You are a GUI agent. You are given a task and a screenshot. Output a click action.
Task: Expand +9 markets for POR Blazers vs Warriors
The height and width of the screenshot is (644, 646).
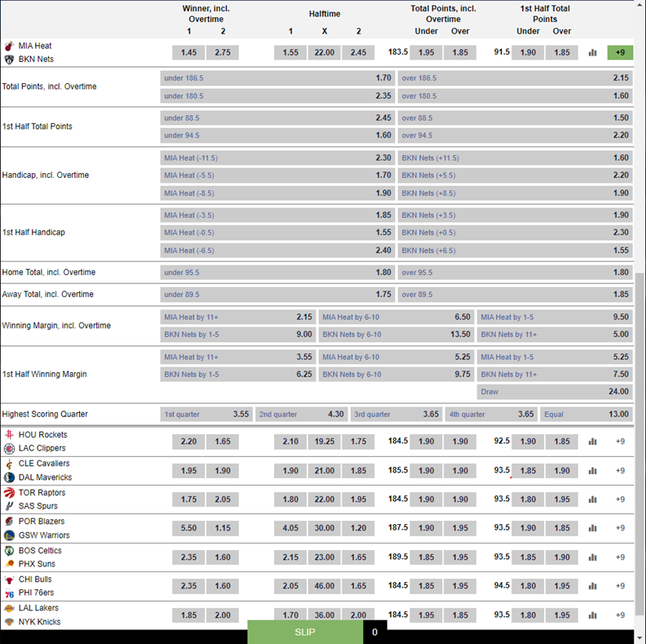620,528
